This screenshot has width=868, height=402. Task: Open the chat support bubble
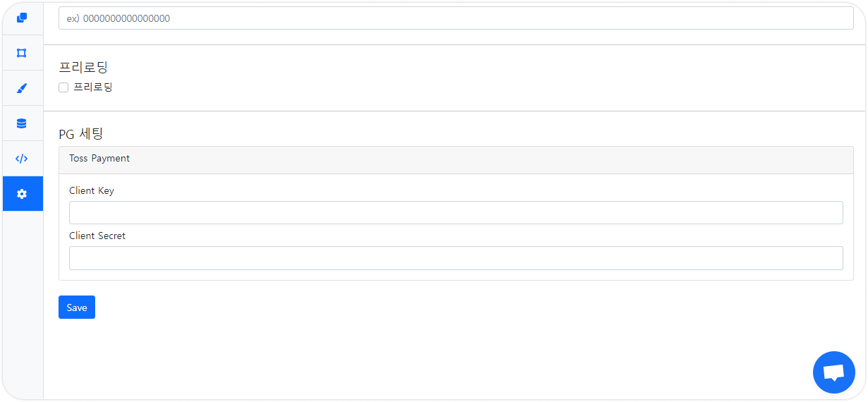pyautogui.click(x=834, y=372)
